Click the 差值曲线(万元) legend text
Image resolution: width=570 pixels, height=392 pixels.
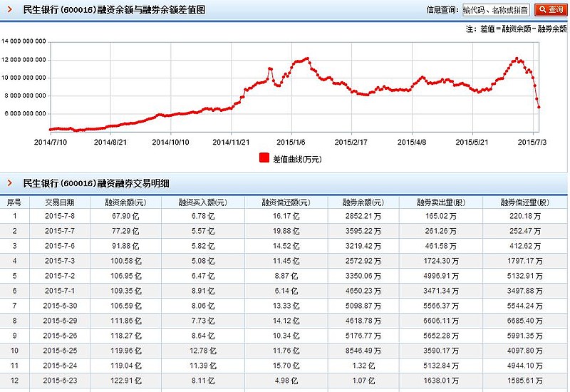297,159
